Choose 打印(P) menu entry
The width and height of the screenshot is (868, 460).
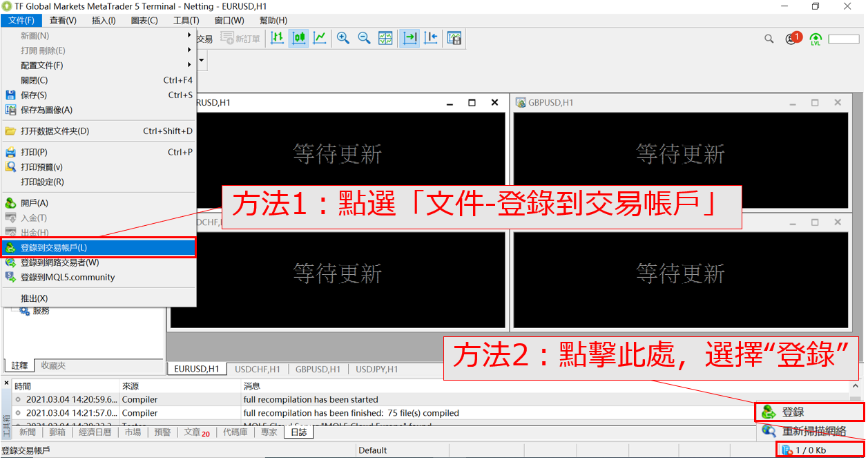tap(99, 152)
